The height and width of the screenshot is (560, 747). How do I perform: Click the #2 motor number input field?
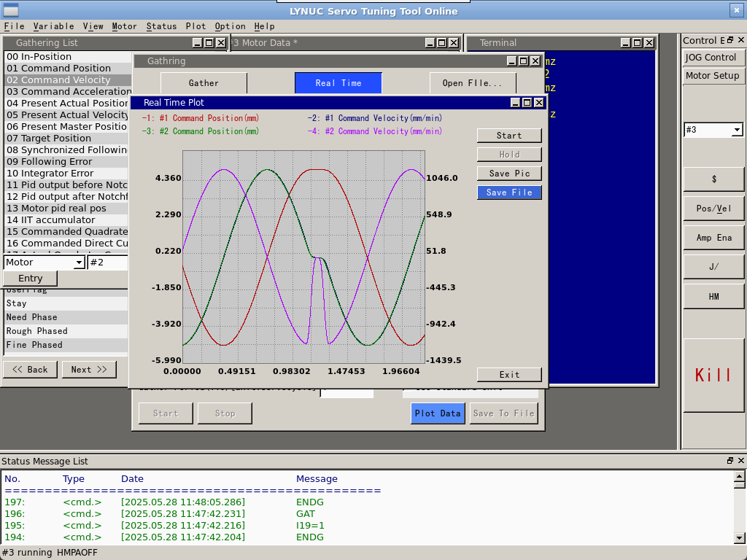[108, 262]
